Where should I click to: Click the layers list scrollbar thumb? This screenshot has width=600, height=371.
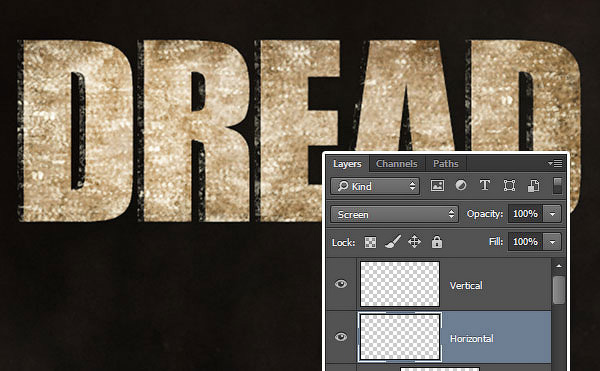point(559,290)
